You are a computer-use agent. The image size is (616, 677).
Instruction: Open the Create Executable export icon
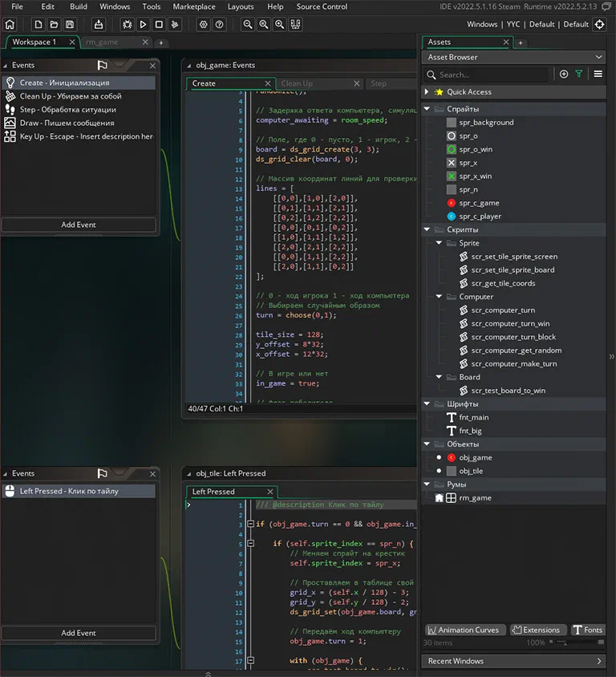pos(99,25)
